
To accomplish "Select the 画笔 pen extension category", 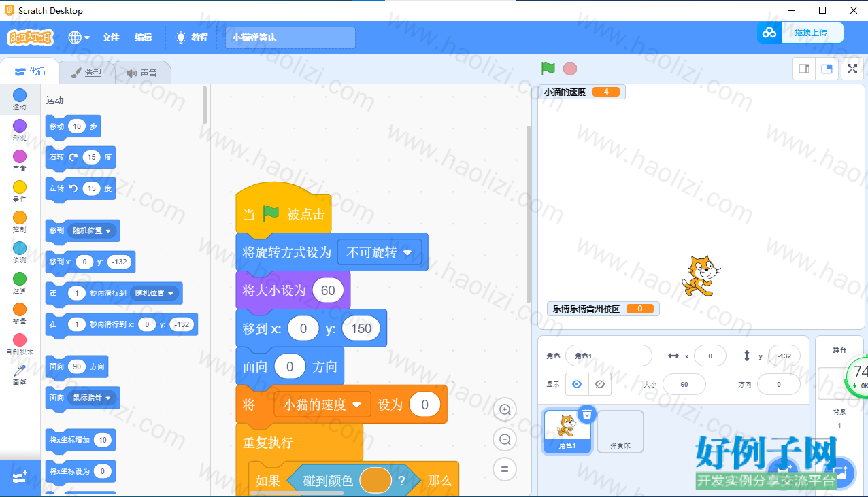I will coord(20,375).
